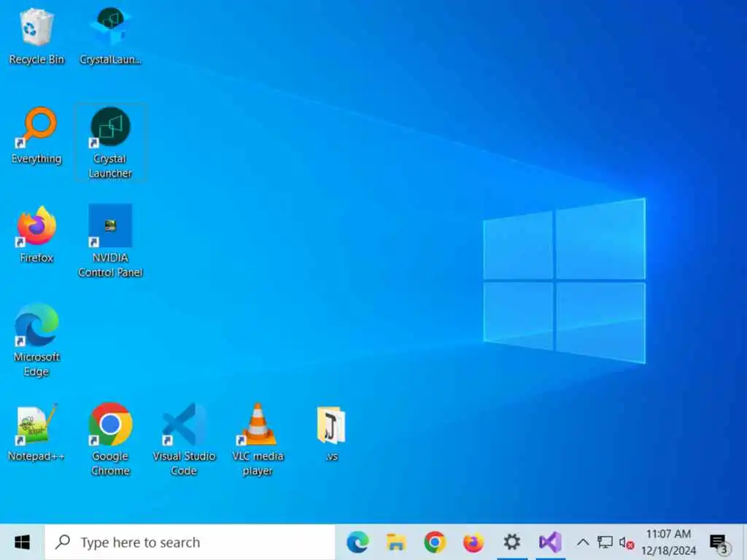Open the NVIDIA Control Panel shortcut

point(110,241)
